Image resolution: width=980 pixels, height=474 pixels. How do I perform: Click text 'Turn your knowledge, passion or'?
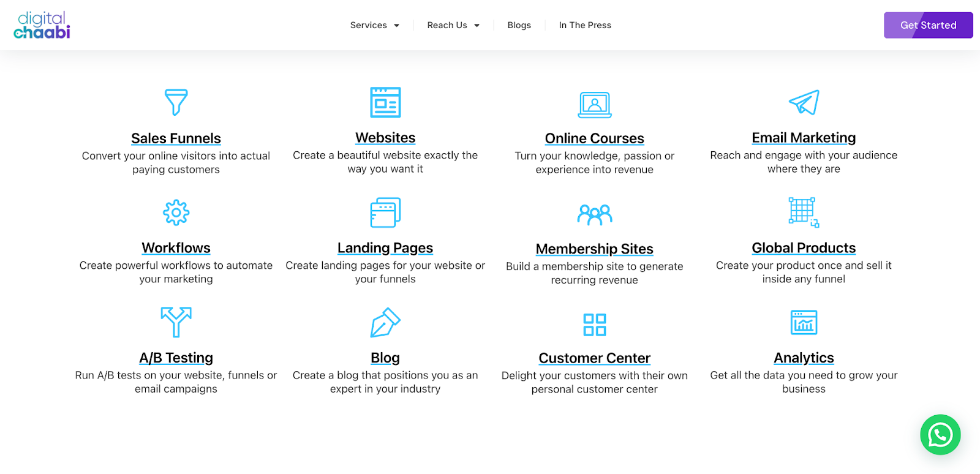[595, 156]
